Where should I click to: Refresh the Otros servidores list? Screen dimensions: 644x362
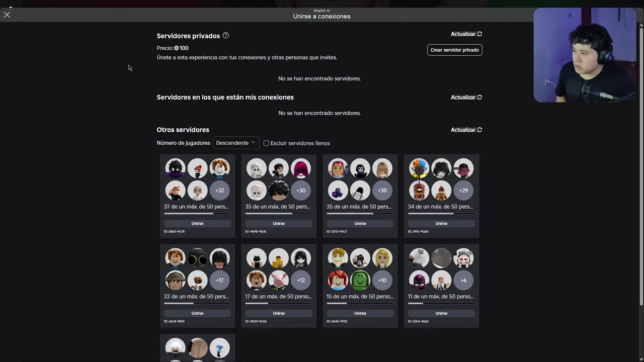point(466,130)
